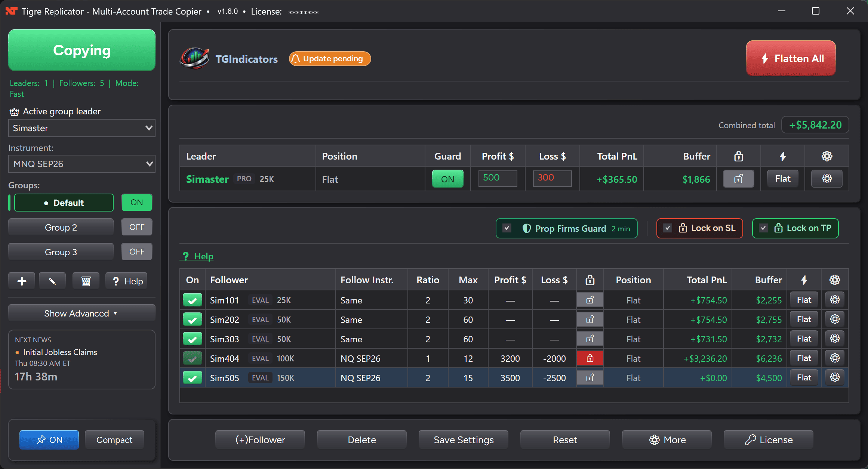Viewport: 868px width, 469px height.
Task: Click the Groups Help button
Action: point(127,281)
